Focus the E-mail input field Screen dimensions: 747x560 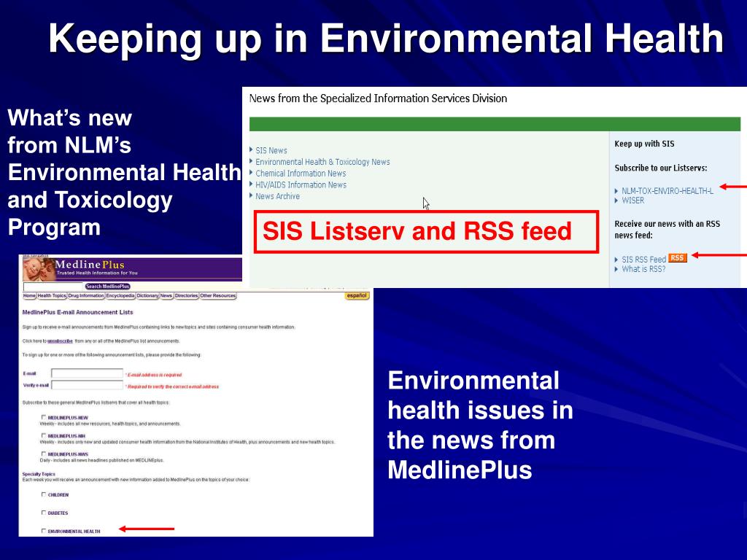88,374
